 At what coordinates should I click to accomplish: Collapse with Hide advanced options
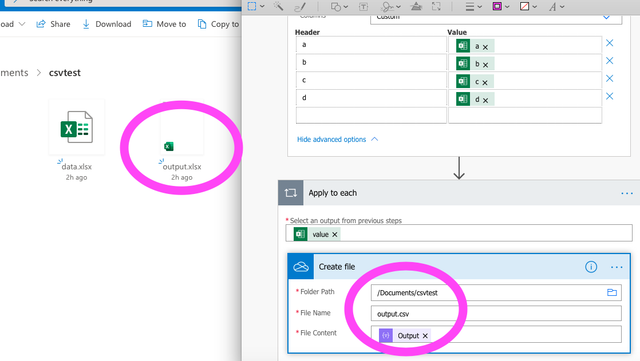coord(337,139)
